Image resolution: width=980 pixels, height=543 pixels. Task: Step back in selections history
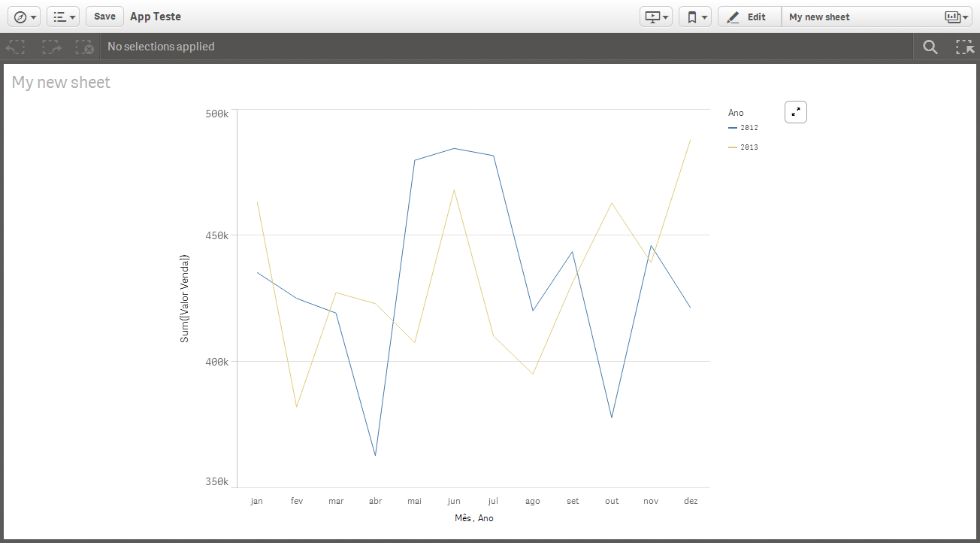[x=15, y=46]
